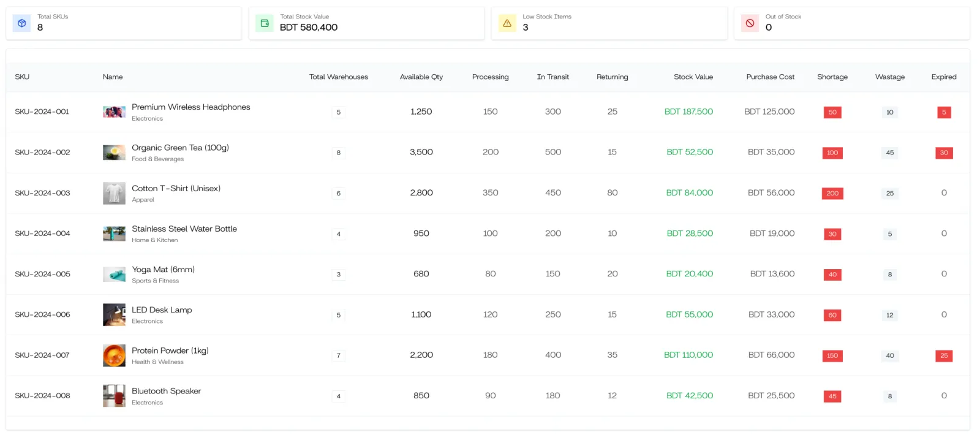The width and height of the screenshot is (980, 440).
Task: Click wastage badge 12 for LED Desk Lamp
Action: coord(890,315)
